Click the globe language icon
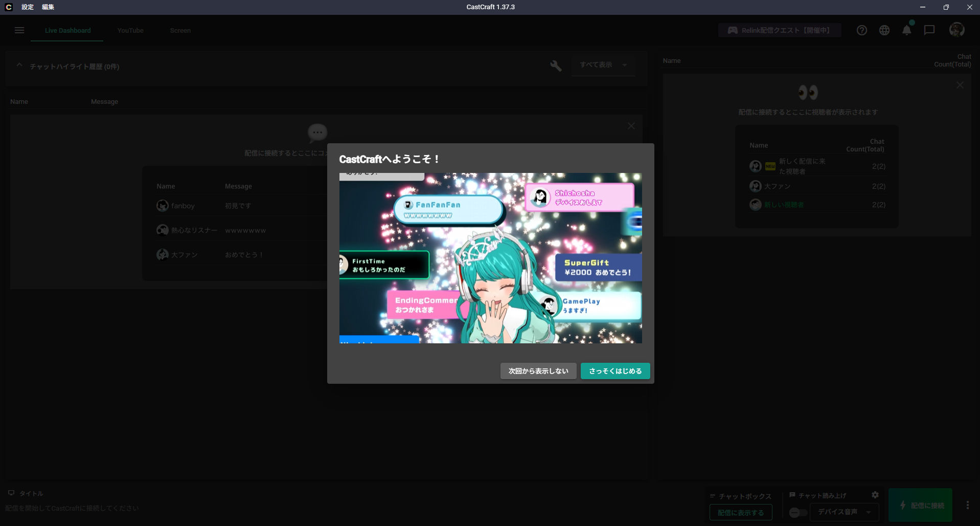980x526 pixels. tap(884, 30)
